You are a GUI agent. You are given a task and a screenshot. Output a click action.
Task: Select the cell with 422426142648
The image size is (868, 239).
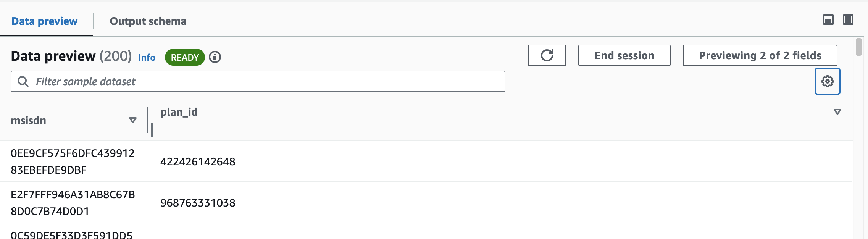tap(198, 161)
